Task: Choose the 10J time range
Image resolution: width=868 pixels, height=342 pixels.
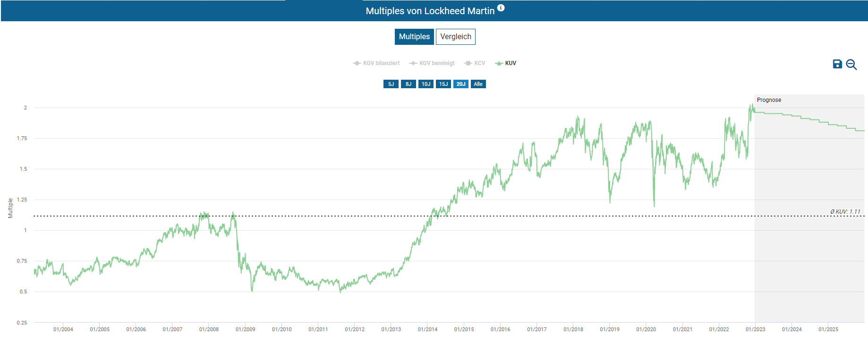Action: point(426,84)
